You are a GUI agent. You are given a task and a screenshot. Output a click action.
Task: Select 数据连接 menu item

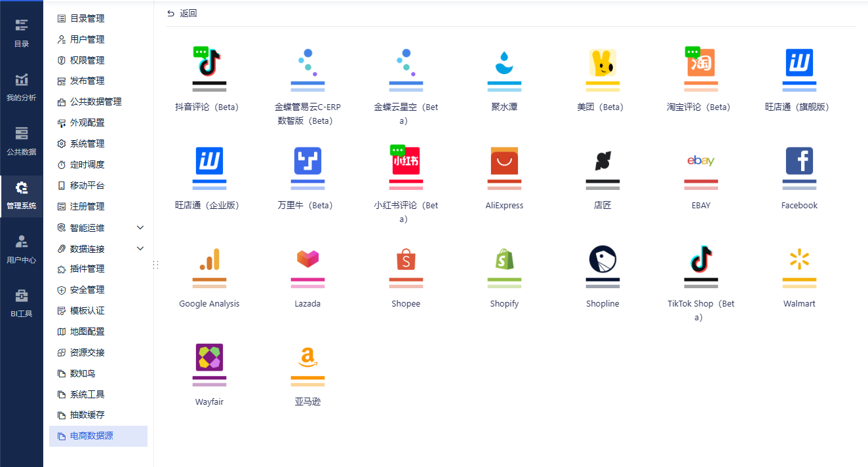(98, 248)
